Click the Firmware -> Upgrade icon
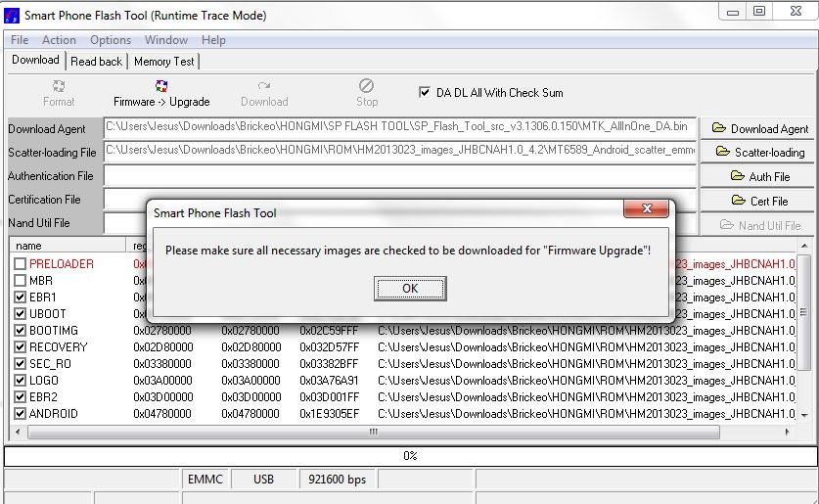The width and height of the screenshot is (819, 504). (x=161, y=87)
